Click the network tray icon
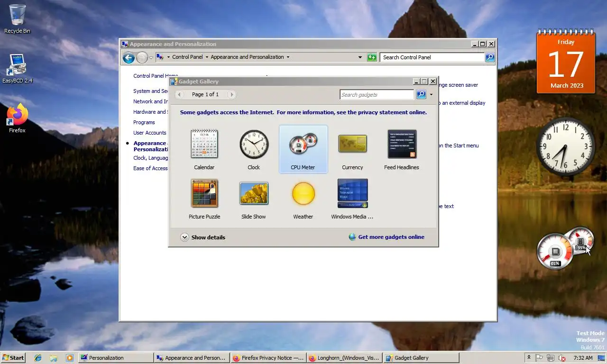 pyautogui.click(x=551, y=358)
